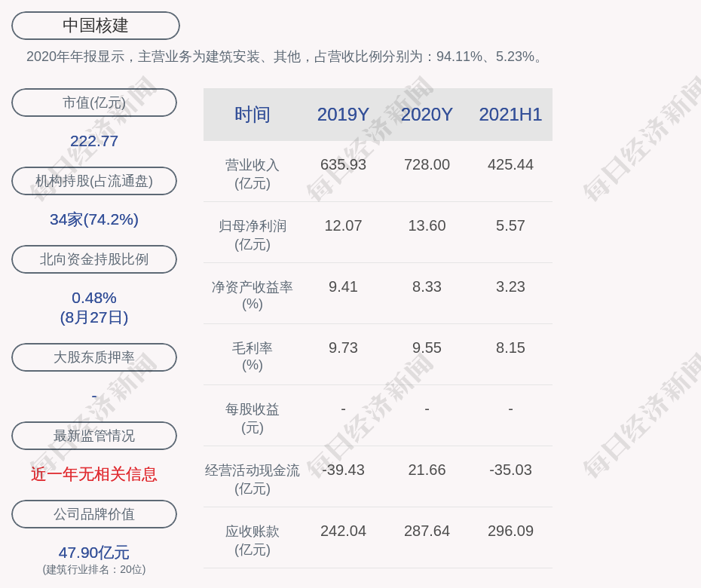This screenshot has width=701, height=588.
Task: Click the 公司品牌价值 label pill
Action: coord(94,514)
